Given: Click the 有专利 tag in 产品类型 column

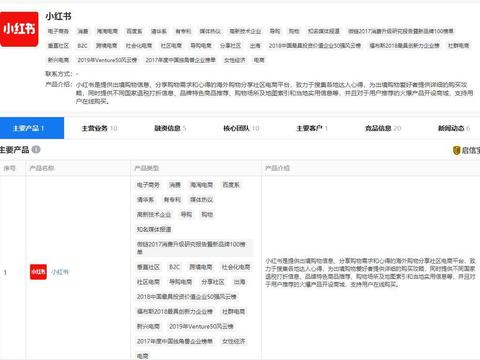Looking at the screenshot, I should pyautogui.click(x=172, y=200).
